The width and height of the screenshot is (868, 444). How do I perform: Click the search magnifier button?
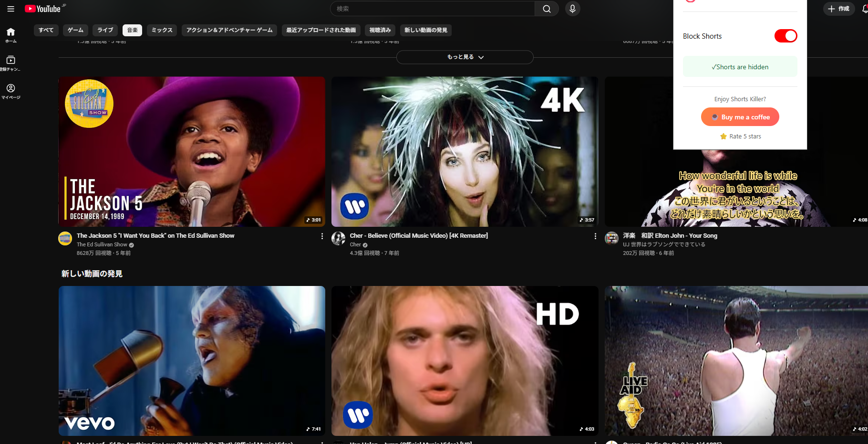click(x=547, y=9)
